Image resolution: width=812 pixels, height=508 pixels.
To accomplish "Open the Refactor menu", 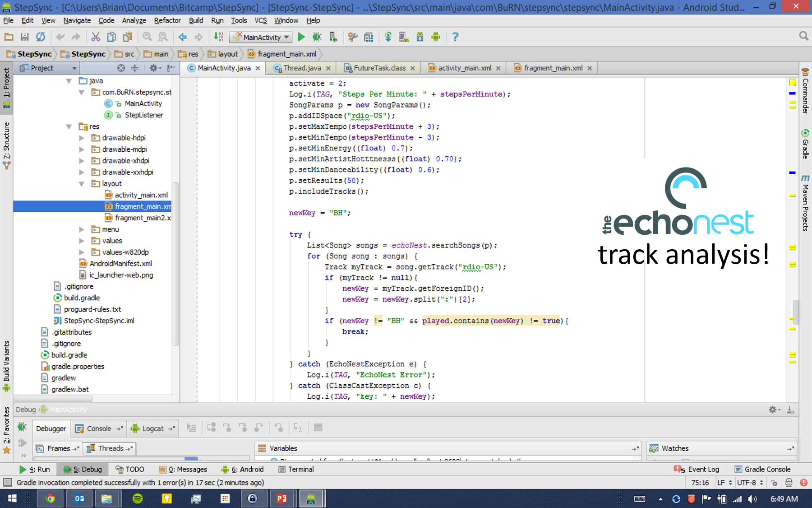I will click(x=167, y=20).
